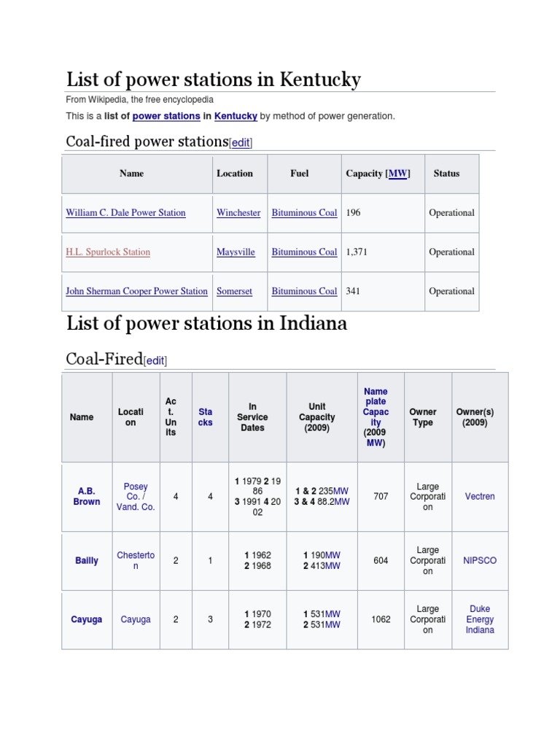The height and width of the screenshot is (747, 560).
Task: Open Bituminous Coal link in Spurlock row
Action: pyautogui.click(x=304, y=252)
